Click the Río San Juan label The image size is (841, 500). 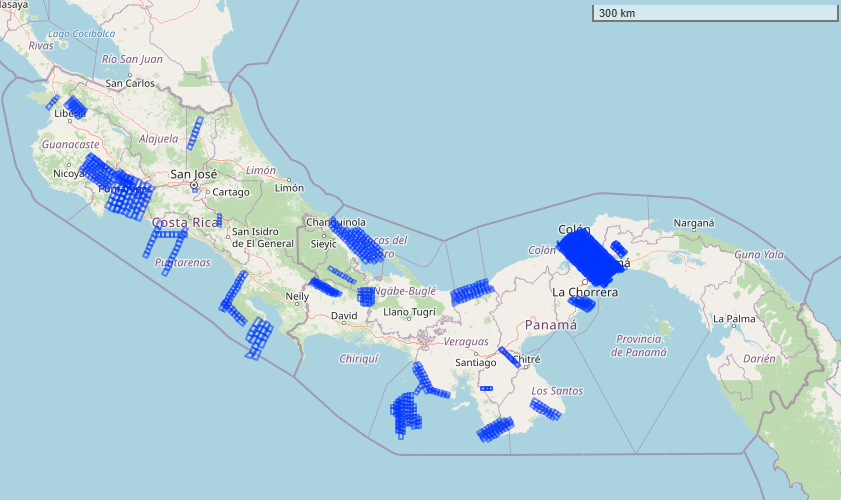pos(132,59)
